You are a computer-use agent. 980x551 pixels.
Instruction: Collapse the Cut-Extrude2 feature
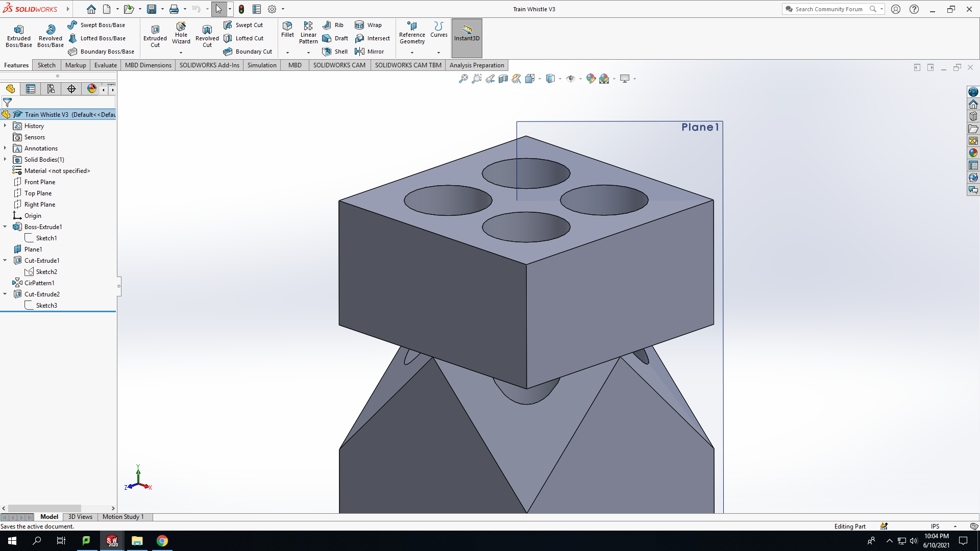click(x=5, y=294)
